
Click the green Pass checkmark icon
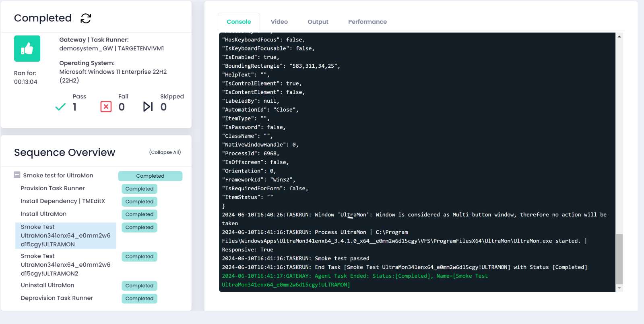pyautogui.click(x=60, y=107)
